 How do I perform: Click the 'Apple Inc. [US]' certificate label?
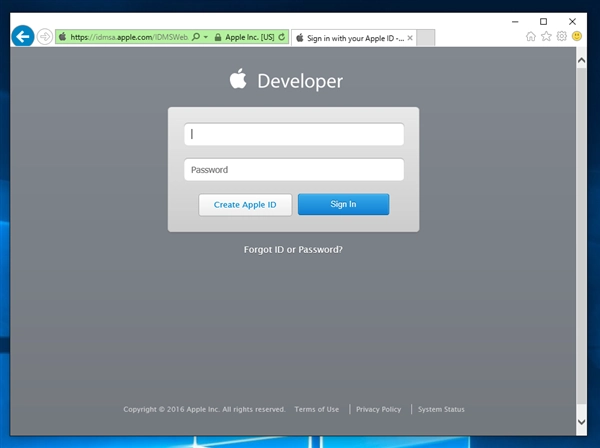click(x=249, y=37)
